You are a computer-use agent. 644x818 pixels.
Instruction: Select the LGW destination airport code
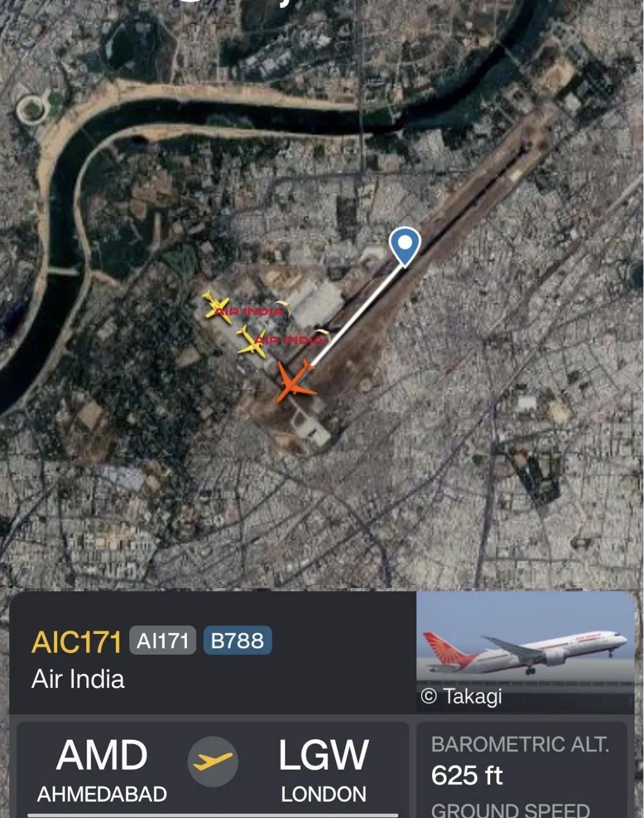[x=323, y=755]
